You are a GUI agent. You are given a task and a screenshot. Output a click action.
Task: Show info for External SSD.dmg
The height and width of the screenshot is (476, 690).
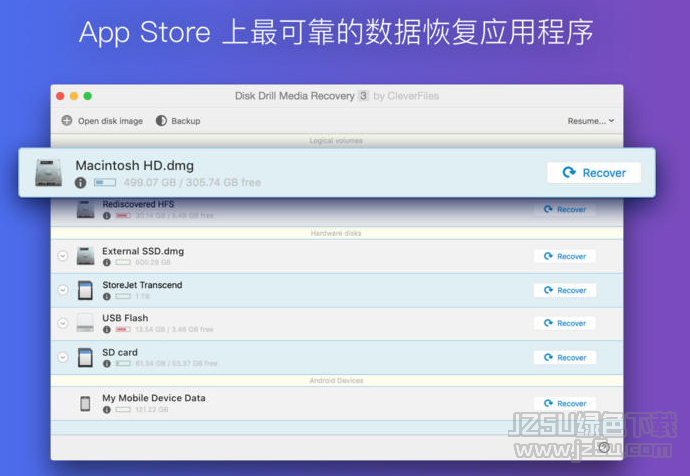coord(106,262)
